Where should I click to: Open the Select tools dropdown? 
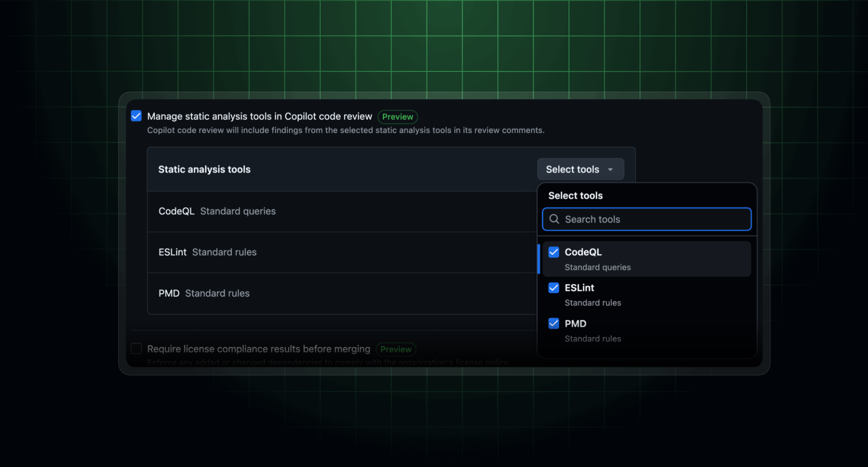[580, 169]
